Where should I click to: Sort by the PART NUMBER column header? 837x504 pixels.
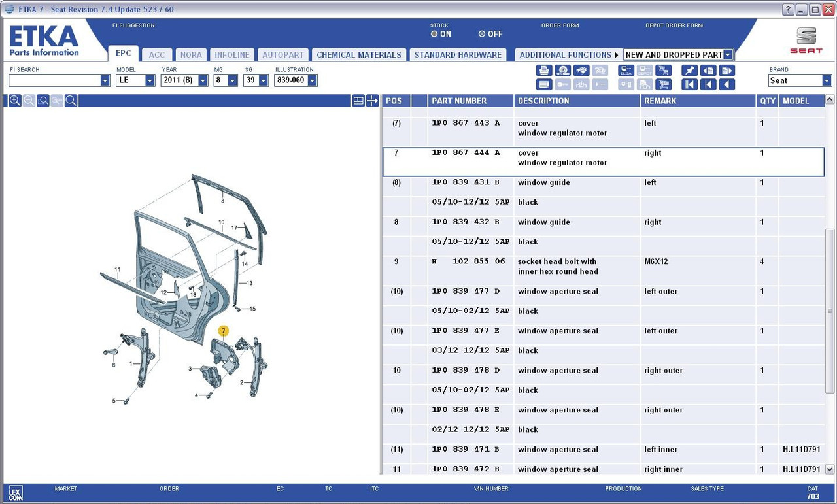470,101
